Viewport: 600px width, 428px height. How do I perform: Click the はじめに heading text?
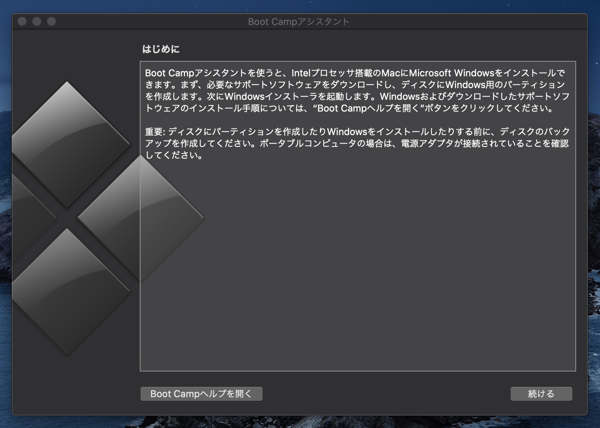click(161, 49)
